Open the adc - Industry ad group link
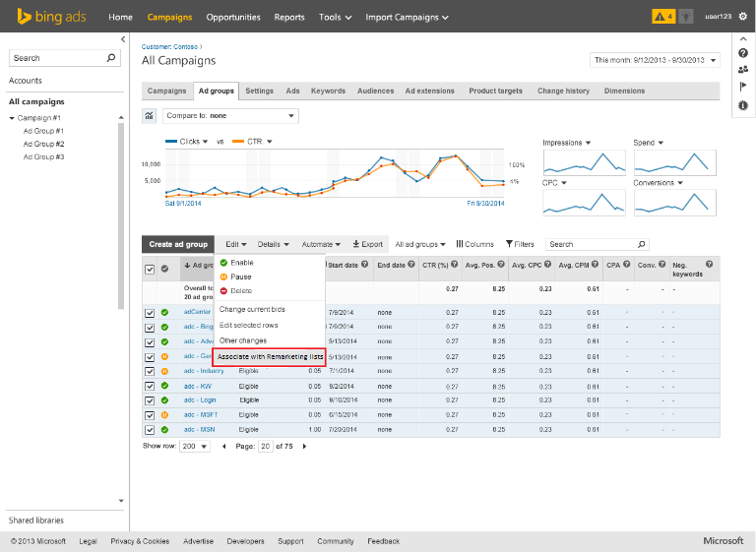 tap(204, 371)
